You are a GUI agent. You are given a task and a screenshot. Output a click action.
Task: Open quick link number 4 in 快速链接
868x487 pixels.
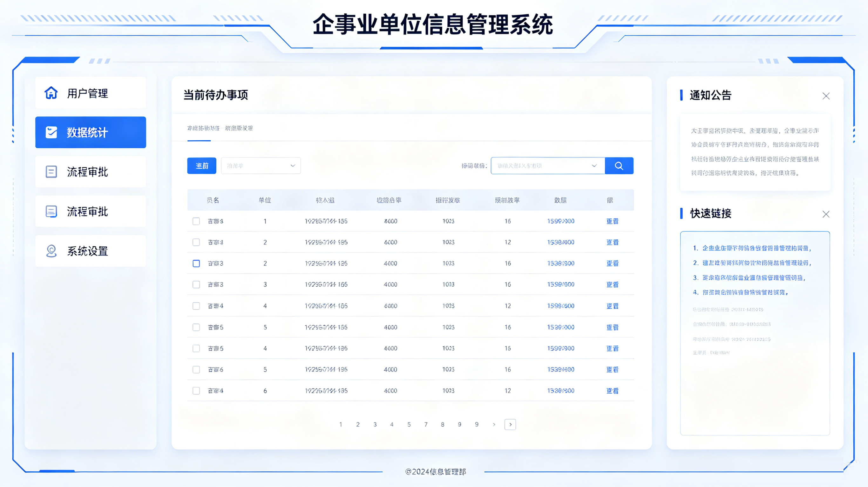coord(741,292)
